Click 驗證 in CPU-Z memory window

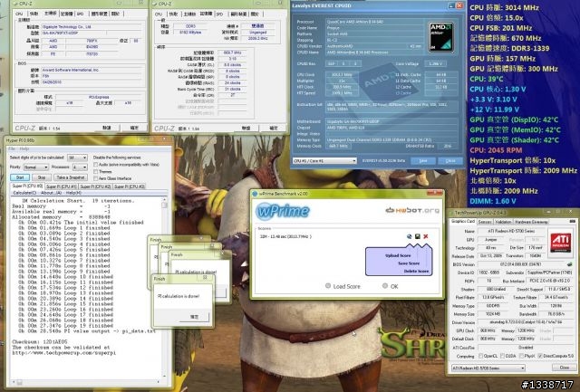pos(246,128)
